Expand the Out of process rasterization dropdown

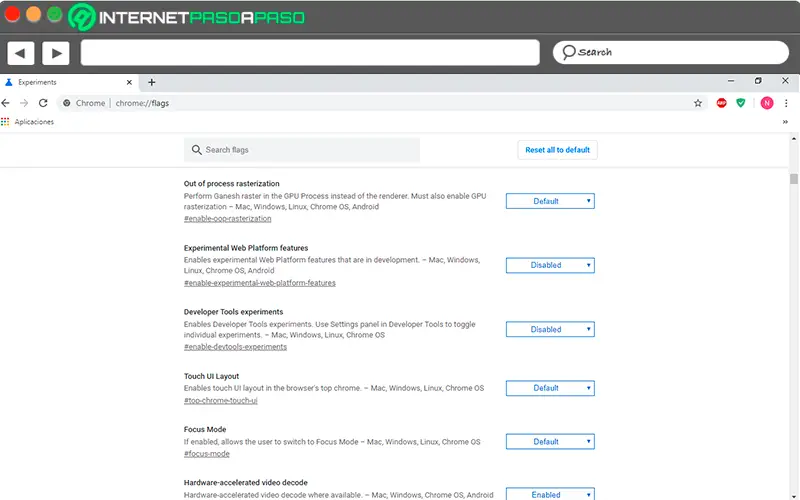tap(550, 201)
